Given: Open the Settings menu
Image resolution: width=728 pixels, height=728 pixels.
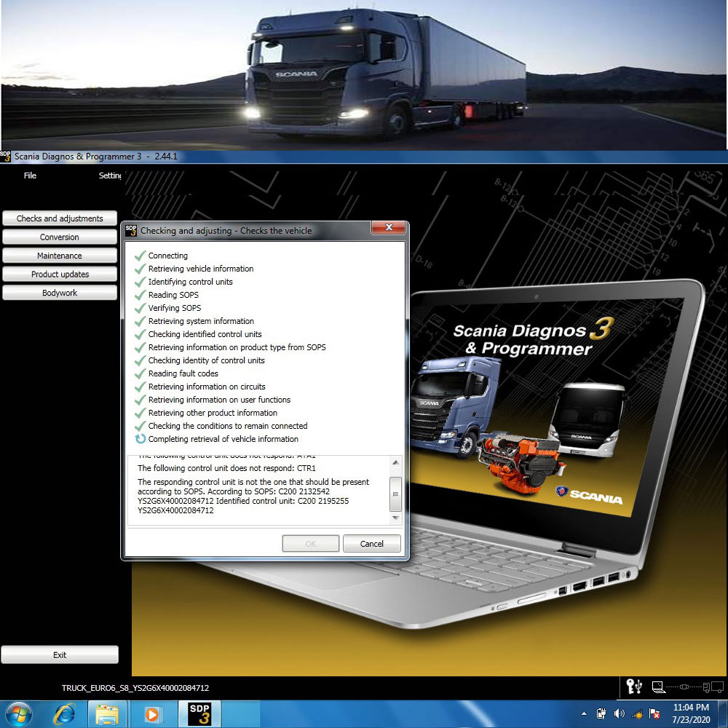Looking at the screenshot, I should (110, 175).
